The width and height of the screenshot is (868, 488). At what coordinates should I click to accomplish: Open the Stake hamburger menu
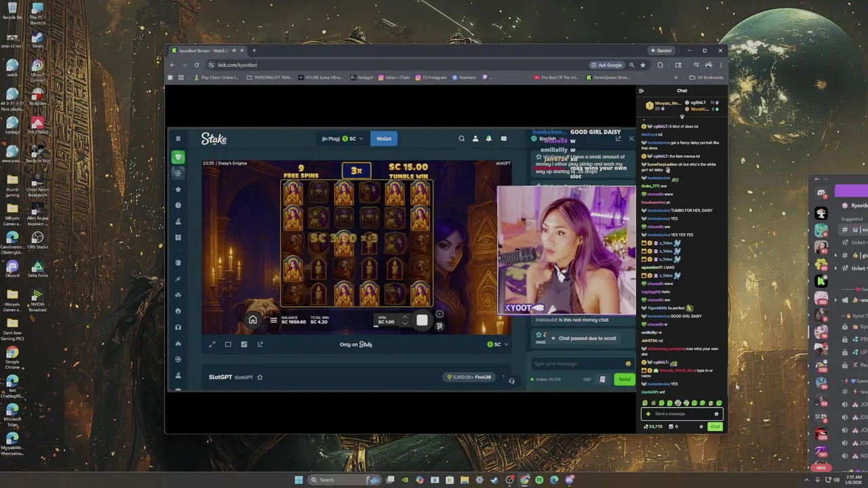coord(178,139)
